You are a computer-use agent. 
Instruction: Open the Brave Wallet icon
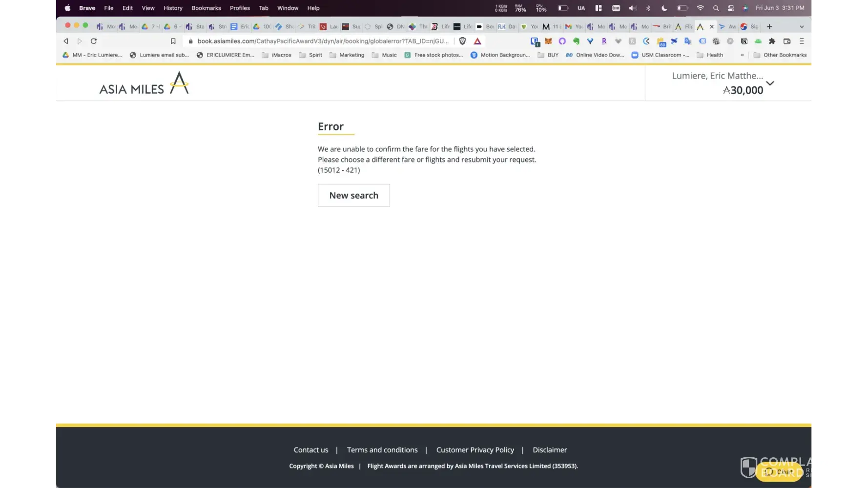[786, 41]
